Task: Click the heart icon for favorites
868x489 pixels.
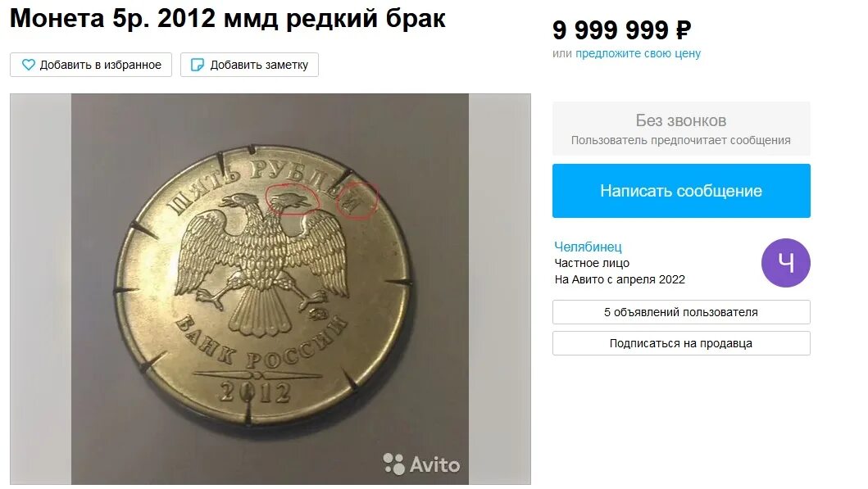Action: pos(28,65)
